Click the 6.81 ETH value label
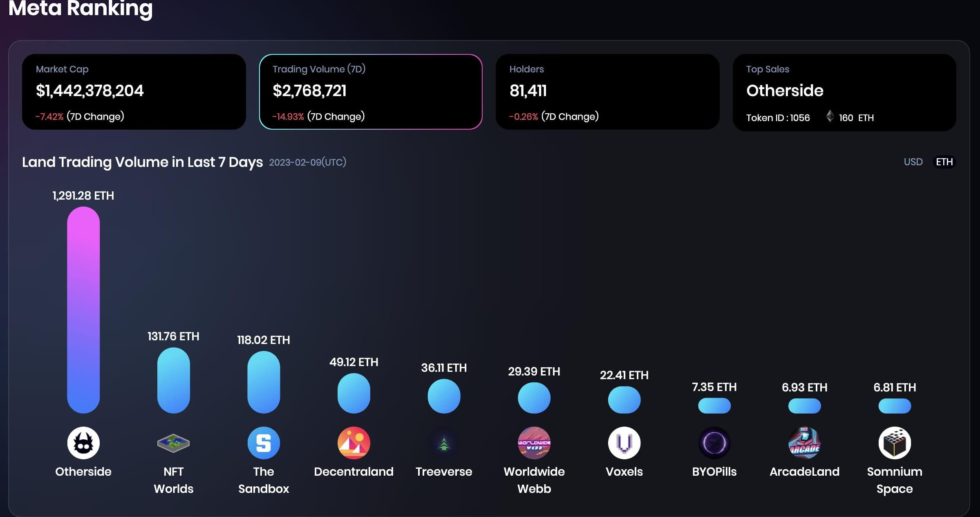The height and width of the screenshot is (517, 980). [895, 387]
